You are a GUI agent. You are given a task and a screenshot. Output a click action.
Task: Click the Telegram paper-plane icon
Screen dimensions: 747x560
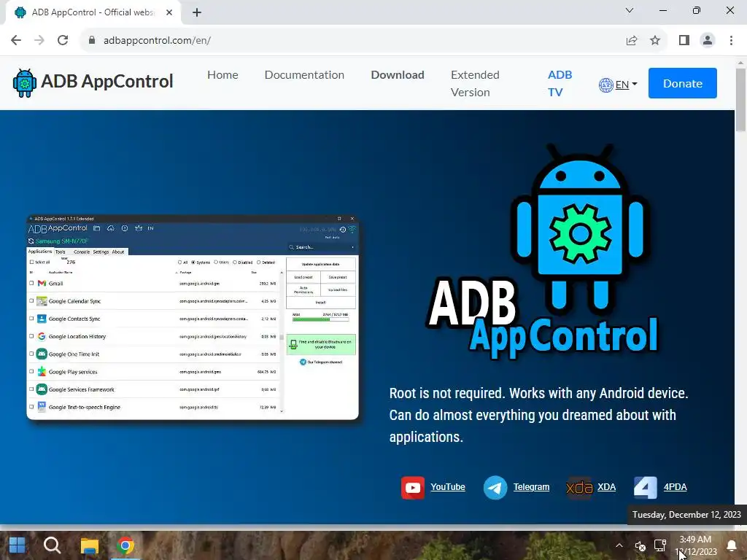[x=495, y=488]
